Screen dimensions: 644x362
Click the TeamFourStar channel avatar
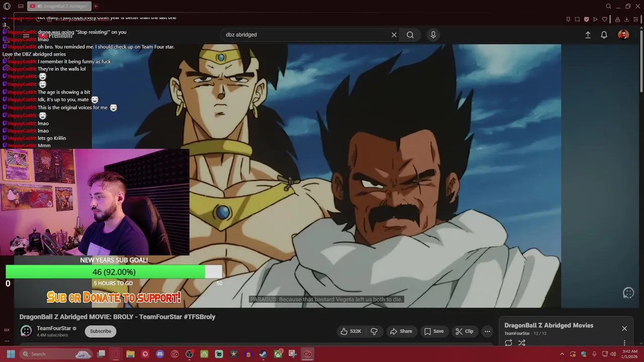point(26,331)
